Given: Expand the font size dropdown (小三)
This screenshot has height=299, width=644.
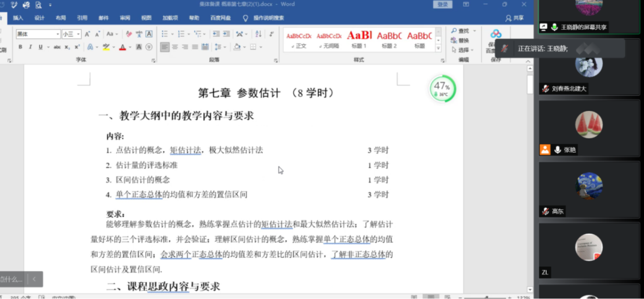Looking at the screenshot, I should 78,34.
